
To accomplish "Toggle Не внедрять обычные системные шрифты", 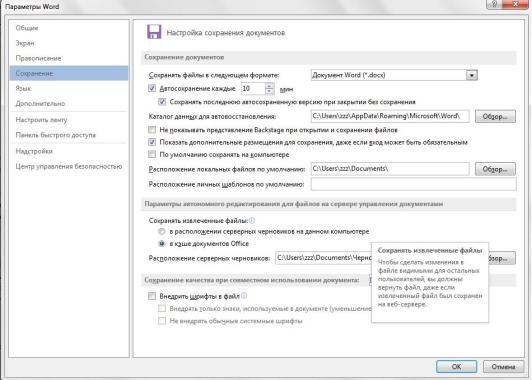I will coord(162,321).
